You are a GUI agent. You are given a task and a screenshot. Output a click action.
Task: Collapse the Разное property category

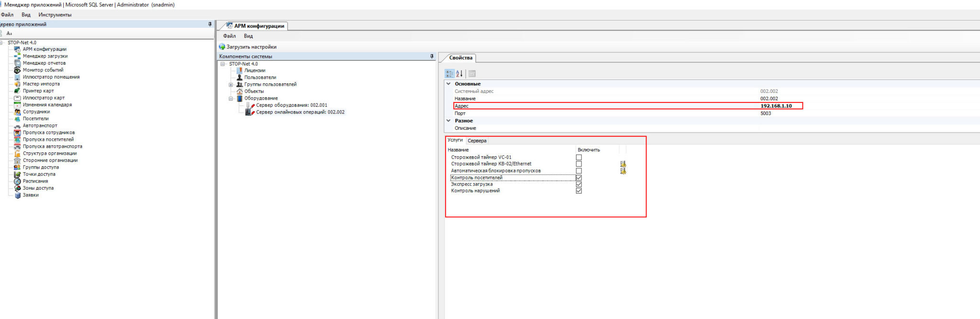pos(449,121)
